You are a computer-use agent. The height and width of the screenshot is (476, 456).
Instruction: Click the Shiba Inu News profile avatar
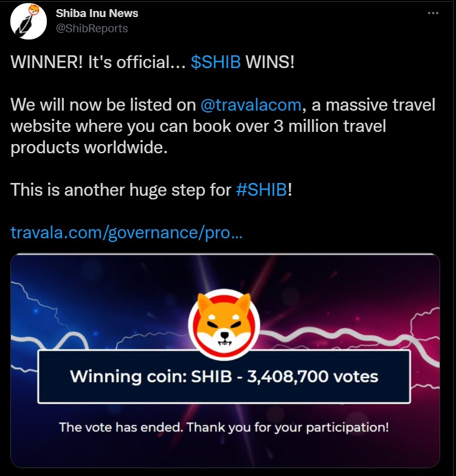(x=28, y=21)
